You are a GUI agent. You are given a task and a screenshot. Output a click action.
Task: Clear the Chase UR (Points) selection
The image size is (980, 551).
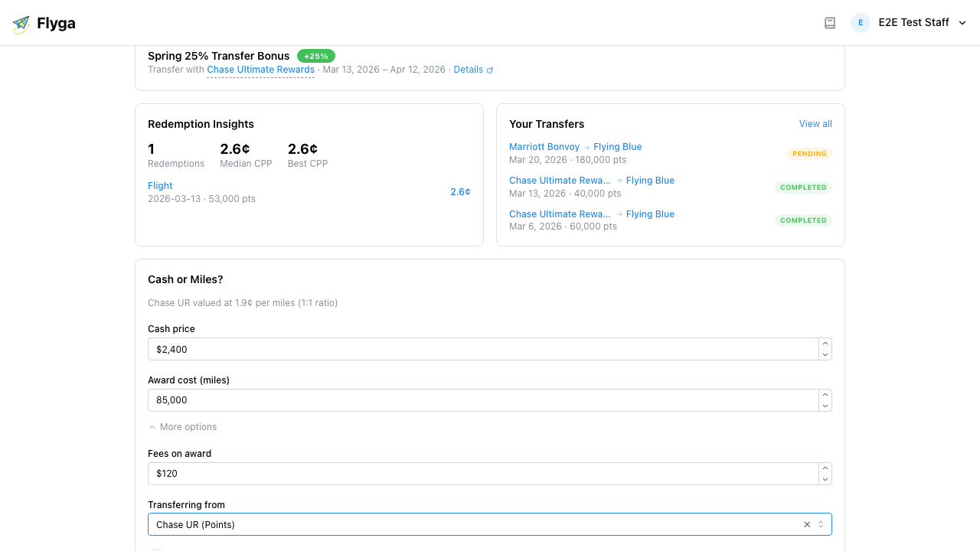click(807, 525)
